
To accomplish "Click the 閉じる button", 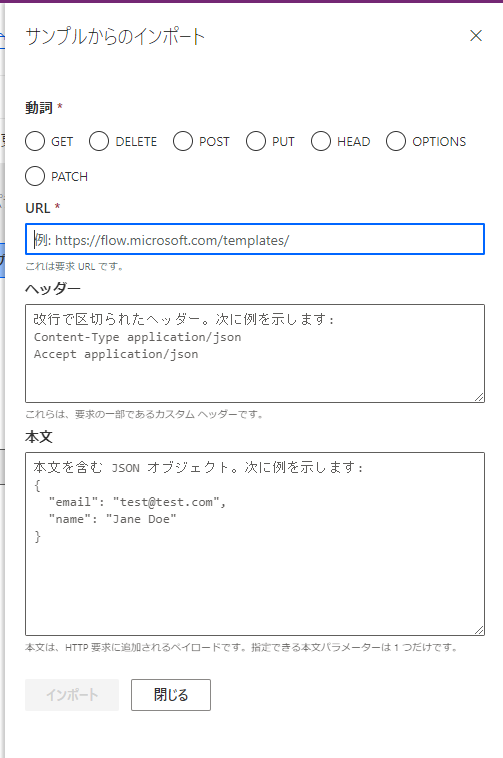I will pyautogui.click(x=171, y=695).
